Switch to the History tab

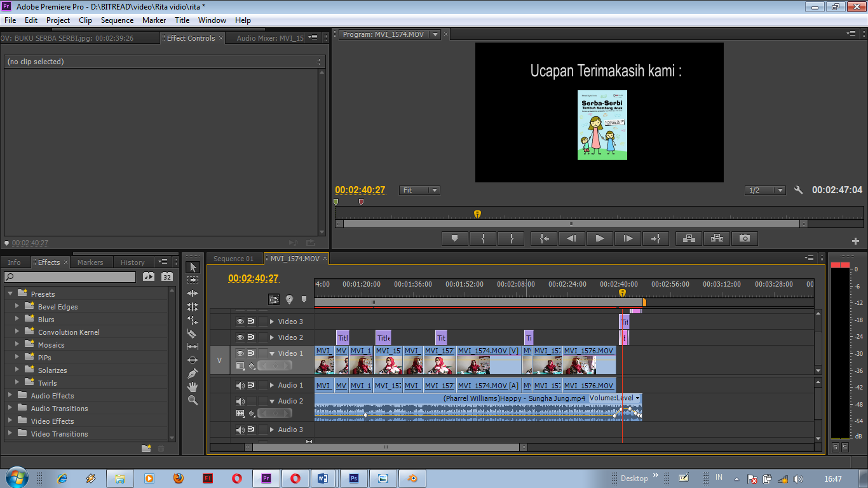132,262
